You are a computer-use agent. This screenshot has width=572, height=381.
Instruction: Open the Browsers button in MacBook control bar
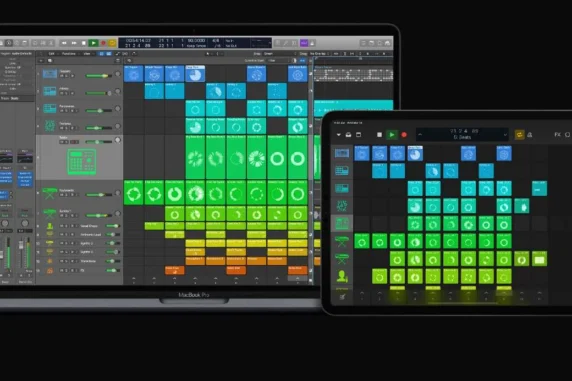[x=387, y=43]
